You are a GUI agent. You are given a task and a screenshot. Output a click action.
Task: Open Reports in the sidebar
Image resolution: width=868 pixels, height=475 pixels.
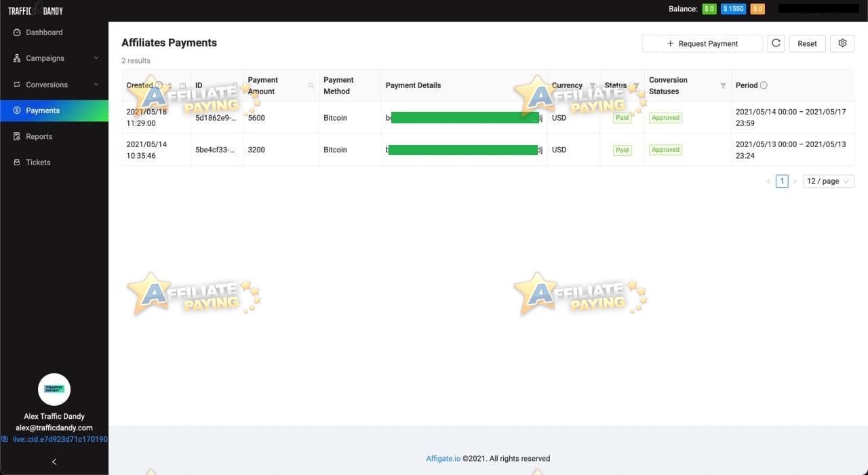click(x=54, y=136)
